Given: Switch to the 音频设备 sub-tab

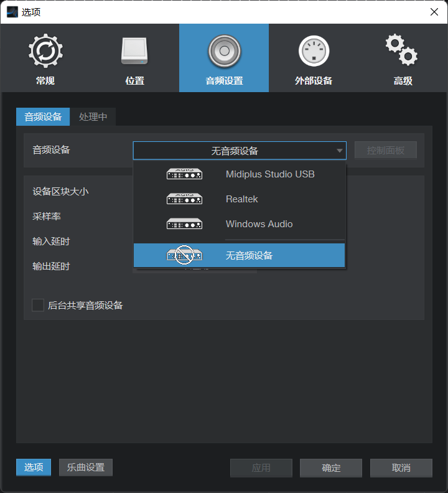Looking at the screenshot, I should click(x=43, y=116).
